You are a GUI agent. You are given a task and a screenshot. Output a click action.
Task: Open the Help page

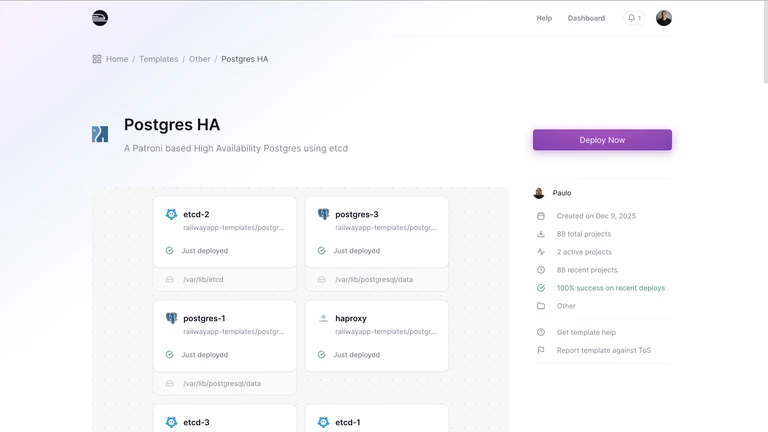[544, 18]
